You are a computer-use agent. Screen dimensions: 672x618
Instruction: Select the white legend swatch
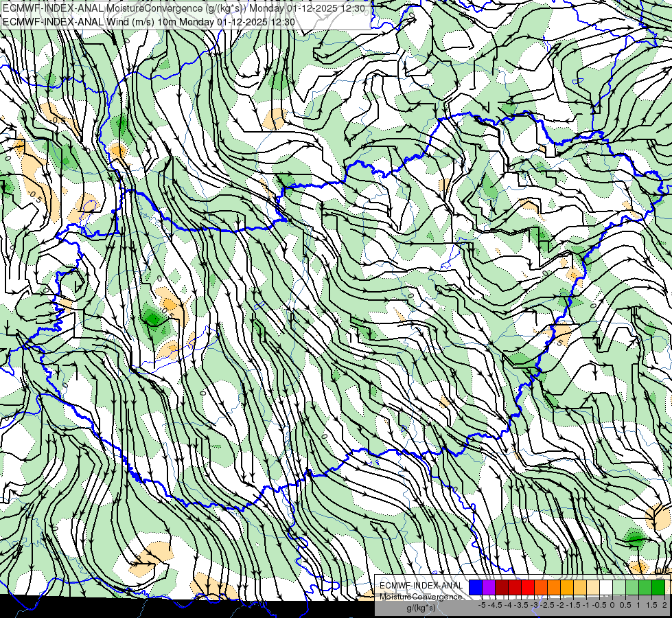[x=606, y=588]
